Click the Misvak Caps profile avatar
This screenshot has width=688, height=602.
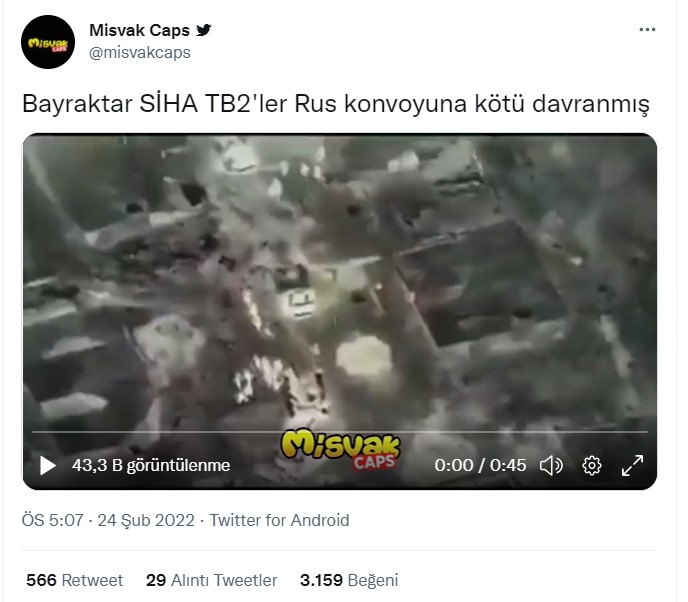pos(48,42)
